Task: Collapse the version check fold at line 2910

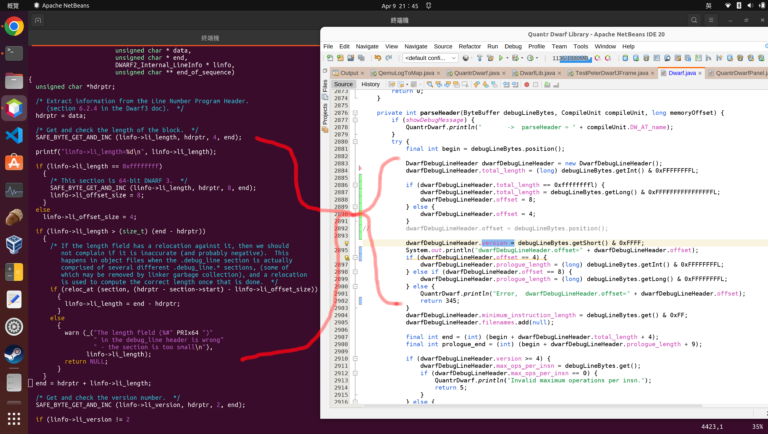Action: (355, 359)
